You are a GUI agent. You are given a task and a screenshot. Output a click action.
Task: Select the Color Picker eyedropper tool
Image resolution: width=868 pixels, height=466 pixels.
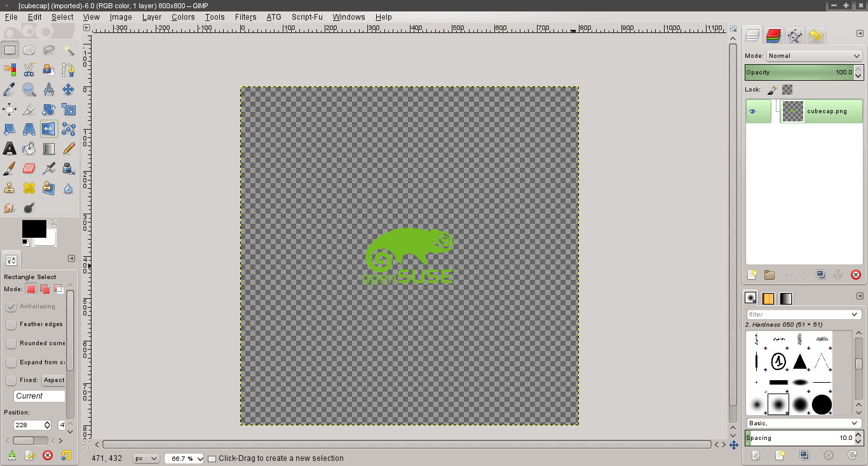pyautogui.click(x=10, y=90)
